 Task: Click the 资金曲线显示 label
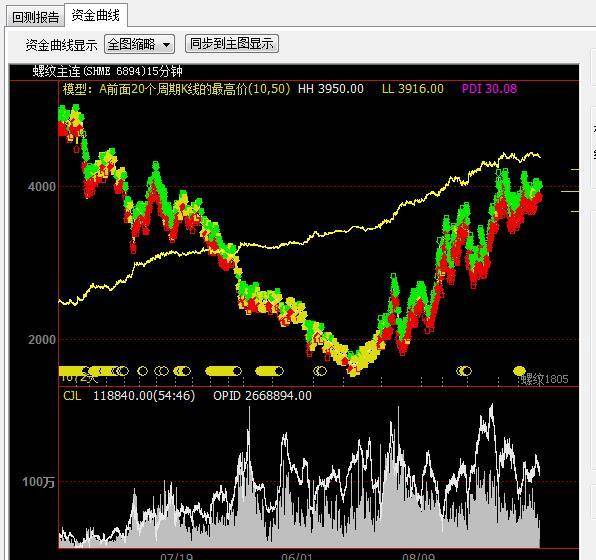point(62,45)
